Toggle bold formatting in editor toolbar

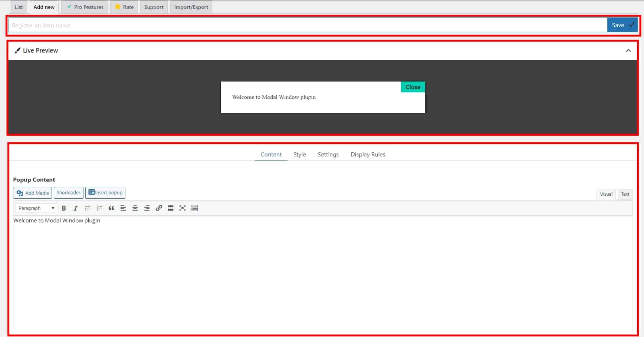coord(64,208)
